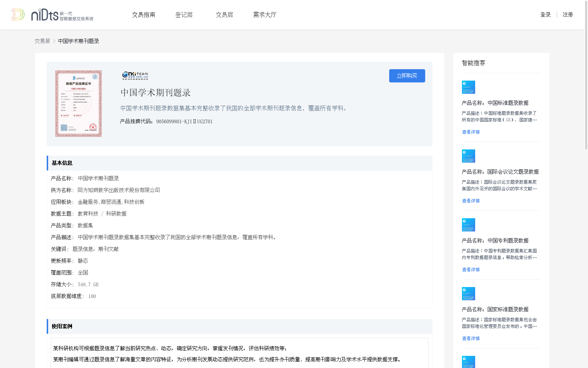The image size is (588, 368).
Task: Click the 基本信息 section header
Action: (x=240, y=163)
